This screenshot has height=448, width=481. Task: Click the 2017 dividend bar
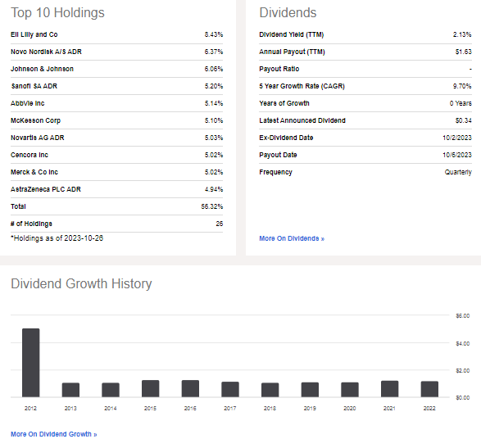[230, 389]
